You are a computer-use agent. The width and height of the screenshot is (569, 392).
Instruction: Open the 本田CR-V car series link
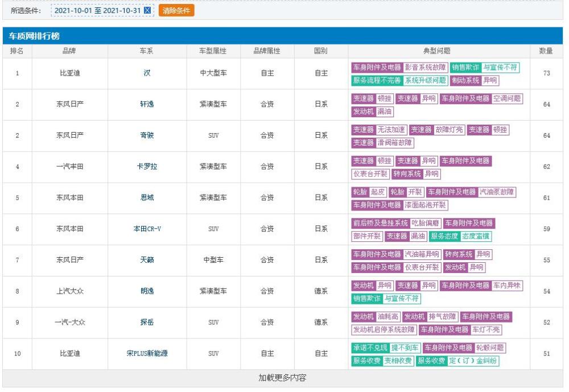pos(147,229)
